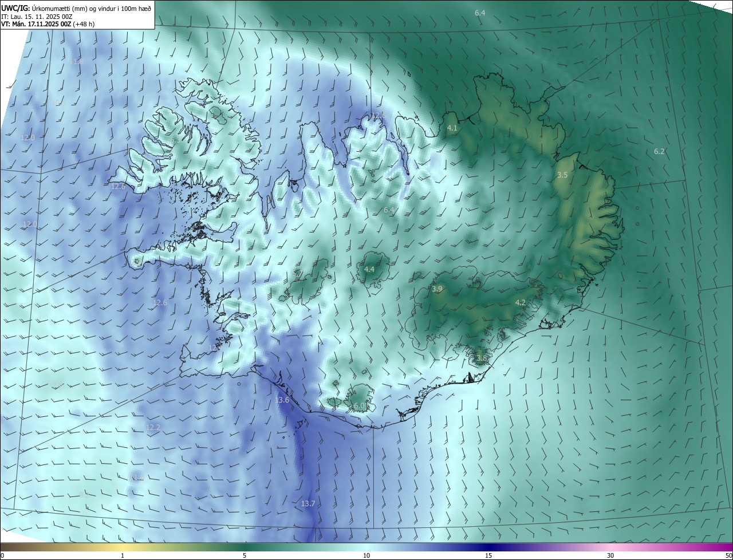
Task: Click the 30 tick on the colour scale
Action: tap(610, 555)
